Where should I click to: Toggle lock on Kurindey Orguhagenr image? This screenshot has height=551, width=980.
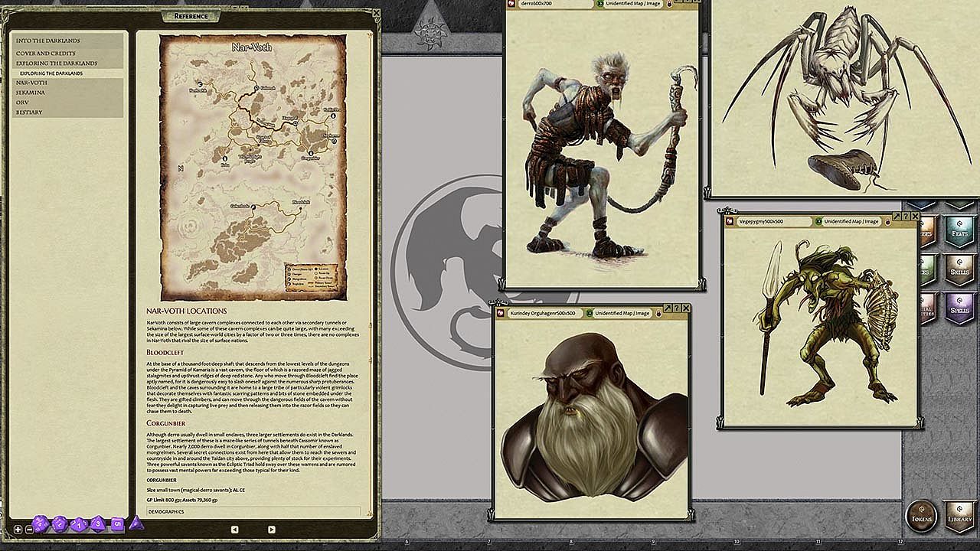point(658,313)
